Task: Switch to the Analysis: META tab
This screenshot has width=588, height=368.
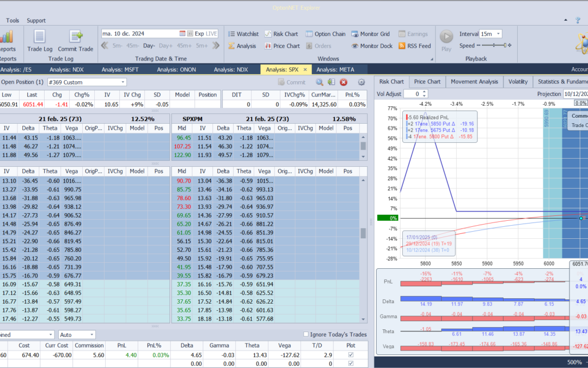Action: [x=335, y=69]
